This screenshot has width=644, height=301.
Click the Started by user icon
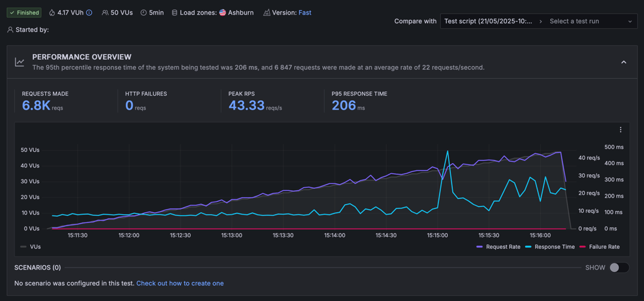pos(10,30)
